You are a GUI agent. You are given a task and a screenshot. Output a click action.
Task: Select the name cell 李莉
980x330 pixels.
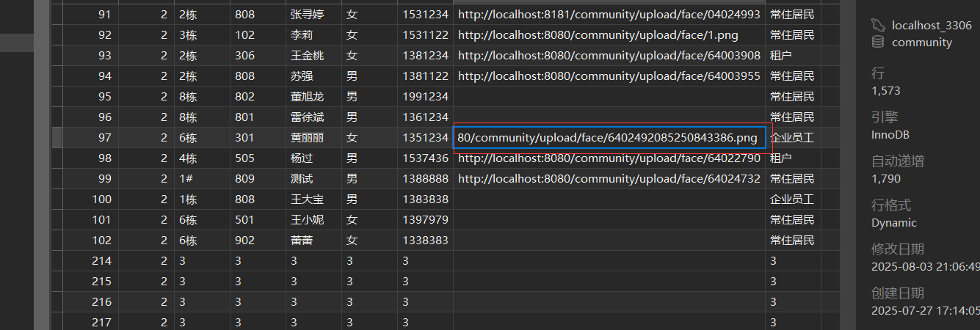pos(313,35)
